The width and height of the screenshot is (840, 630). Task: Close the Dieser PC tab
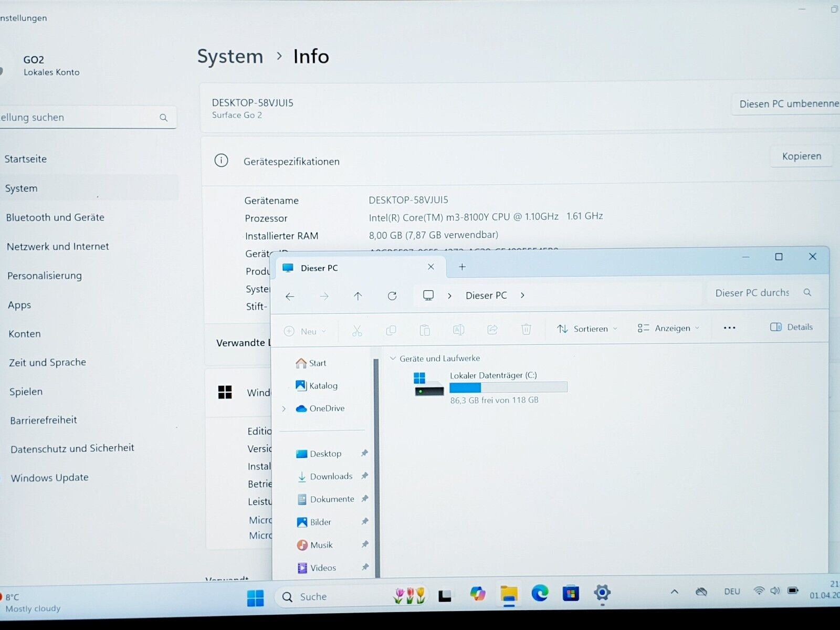tap(431, 267)
